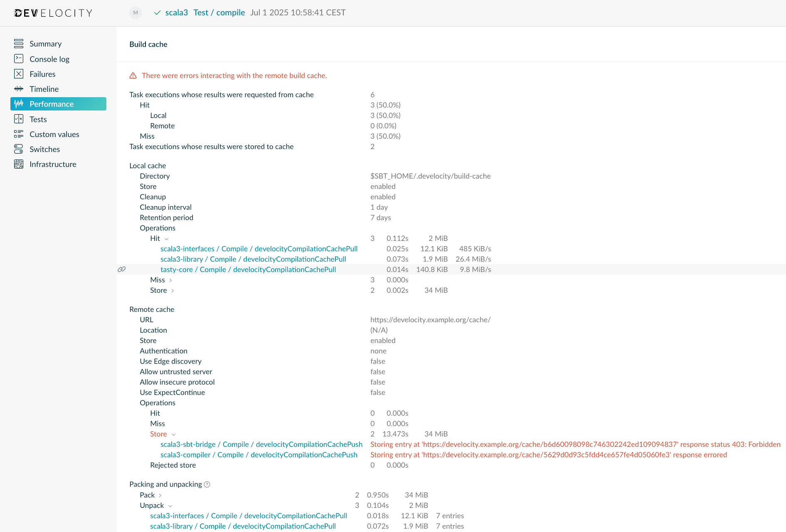Open the scala3-sbt-bridge cache push task
Image resolution: width=786 pixels, height=532 pixels.
[x=261, y=444]
